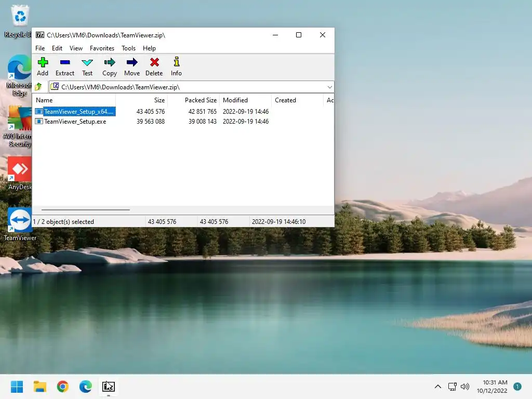
Task: Open File Explorer from the taskbar
Action: pyautogui.click(x=40, y=387)
